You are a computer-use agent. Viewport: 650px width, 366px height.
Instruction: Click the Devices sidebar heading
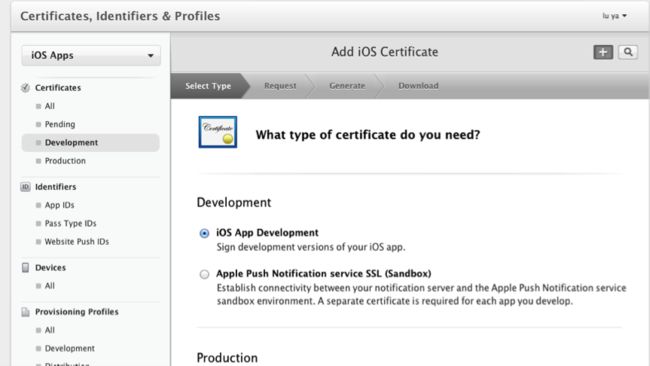(x=50, y=268)
